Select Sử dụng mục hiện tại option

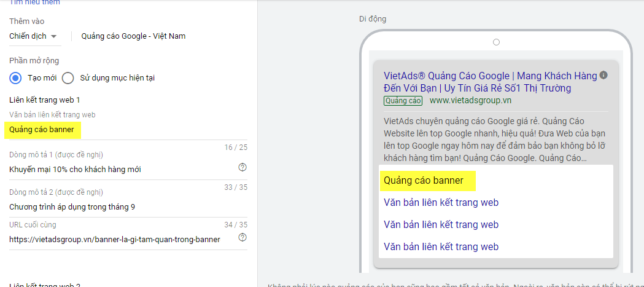[68, 77]
